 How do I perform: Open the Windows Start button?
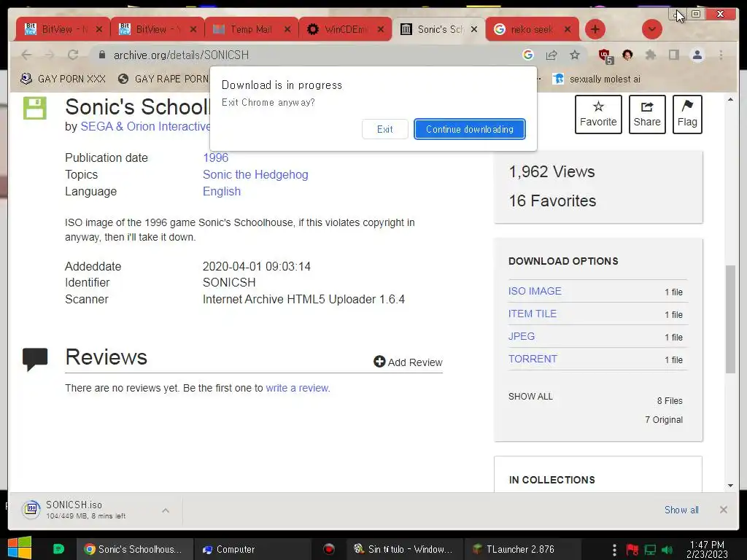(x=20, y=548)
